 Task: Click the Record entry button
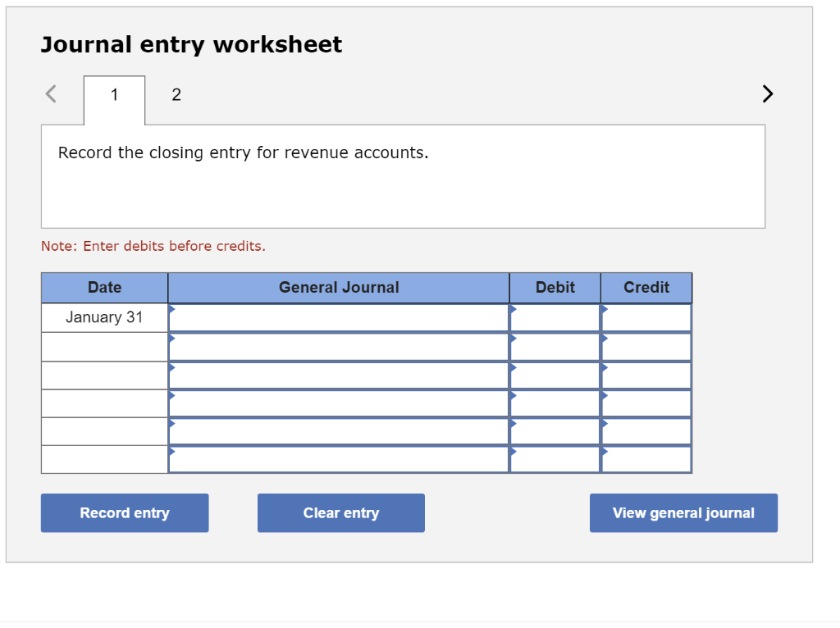pyautogui.click(x=125, y=512)
